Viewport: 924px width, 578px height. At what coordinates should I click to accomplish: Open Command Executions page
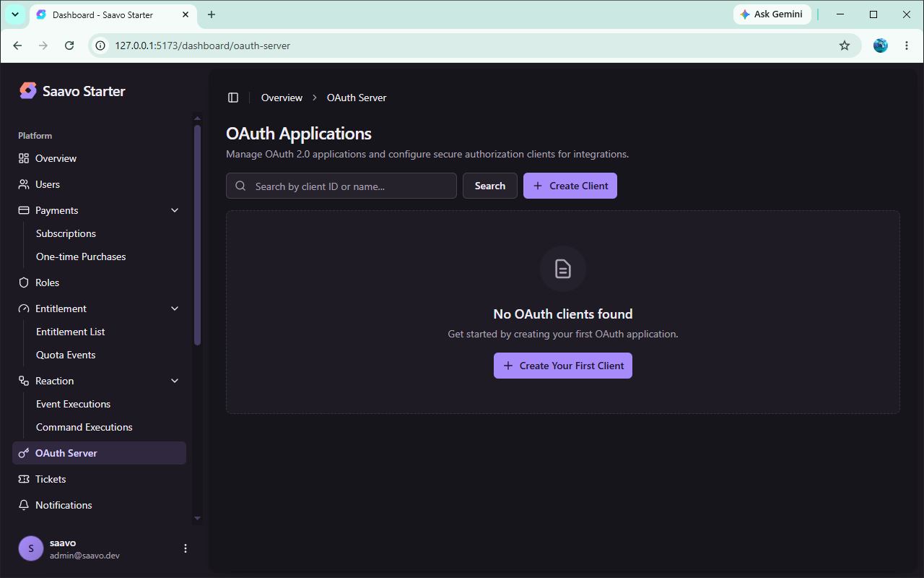point(84,427)
